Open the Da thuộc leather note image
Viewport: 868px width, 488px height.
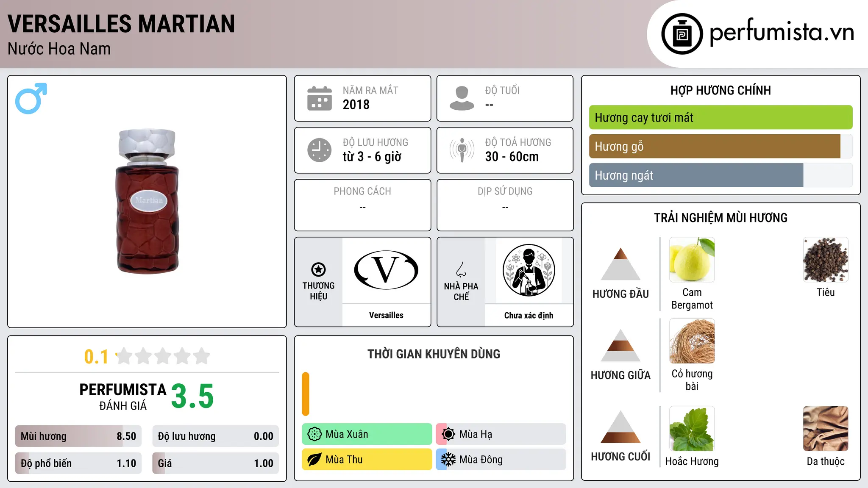pos(826,429)
